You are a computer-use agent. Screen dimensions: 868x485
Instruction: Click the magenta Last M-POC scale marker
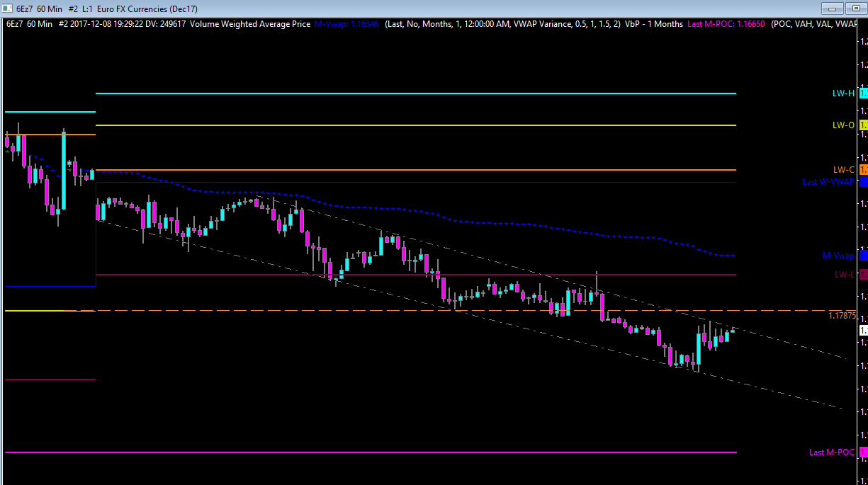[x=863, y=452]
